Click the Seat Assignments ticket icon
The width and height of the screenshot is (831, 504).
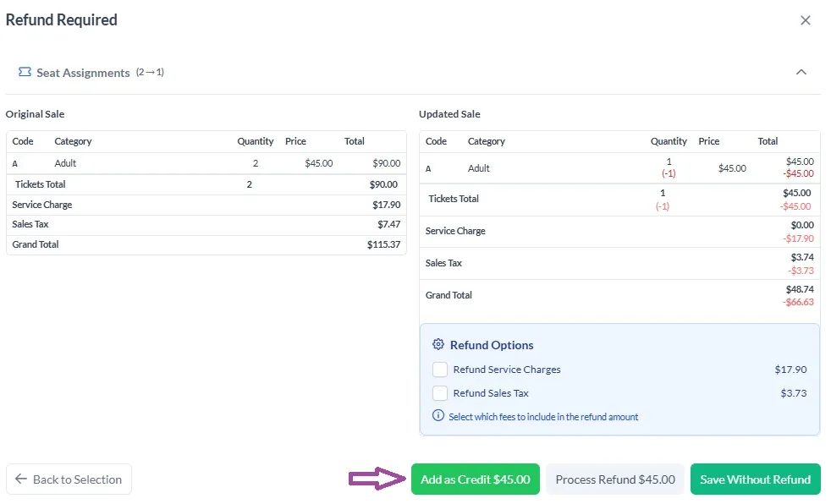click(x=25, y=72)
